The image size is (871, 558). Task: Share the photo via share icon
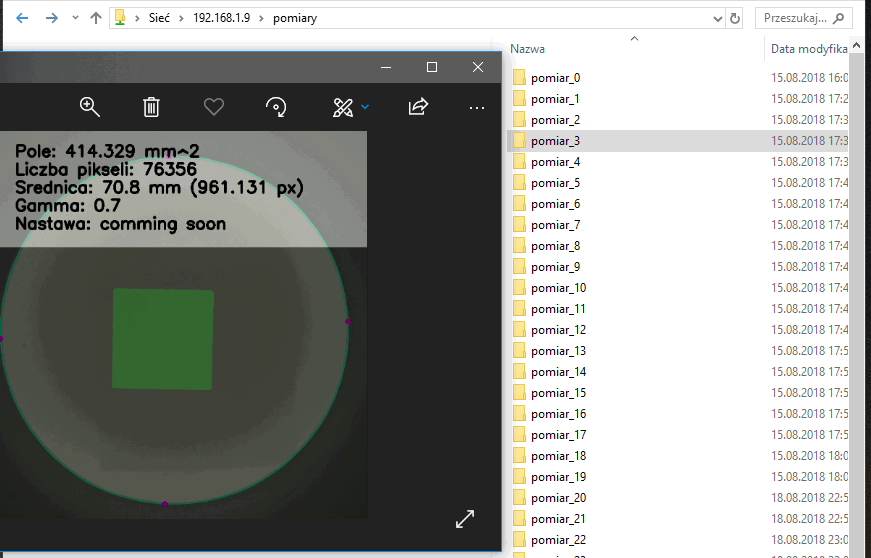click(x=418, y=107)
